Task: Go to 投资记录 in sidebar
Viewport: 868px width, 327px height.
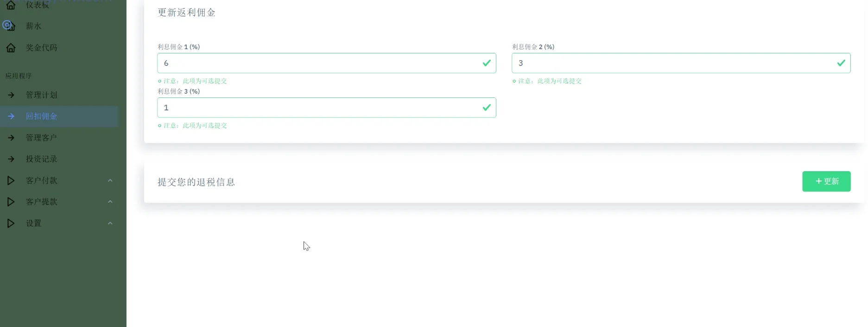Action: pyautogui.click(x=42, y=159)
